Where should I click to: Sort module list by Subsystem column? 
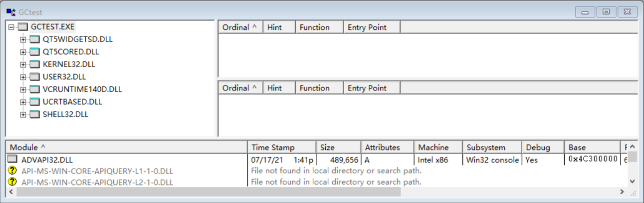pos(492,147)
